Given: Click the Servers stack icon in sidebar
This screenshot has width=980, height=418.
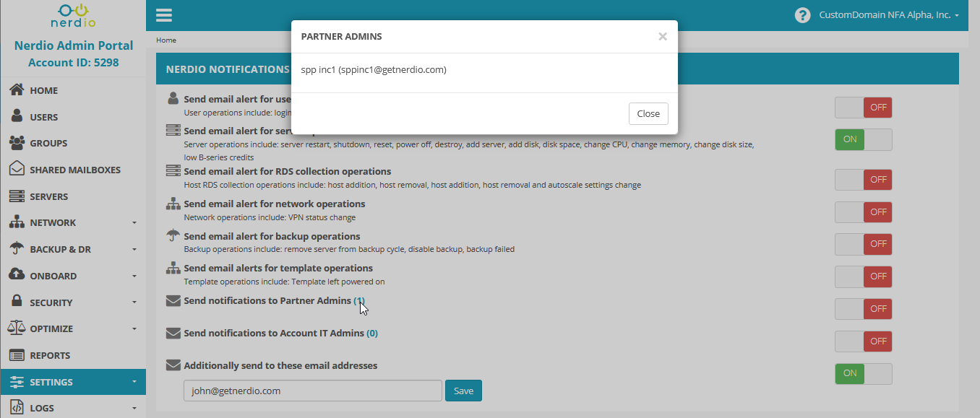Looking at the screenshot, I should [16, 196].
